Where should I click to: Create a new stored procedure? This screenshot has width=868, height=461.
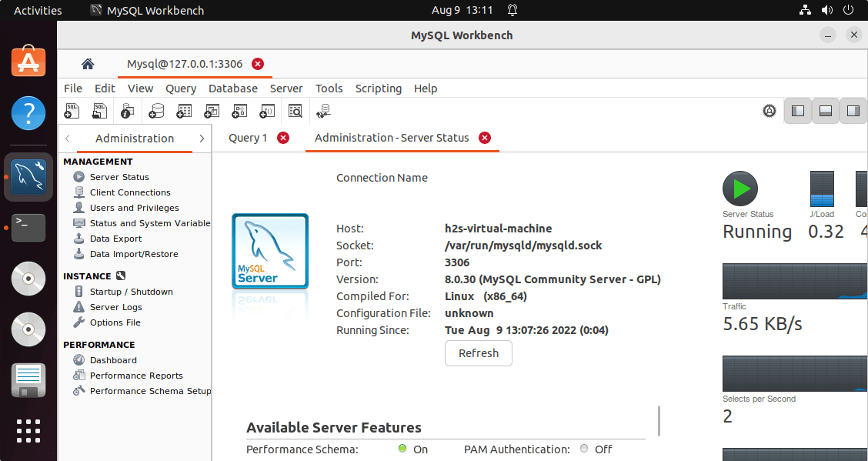(x=239, y=111)
